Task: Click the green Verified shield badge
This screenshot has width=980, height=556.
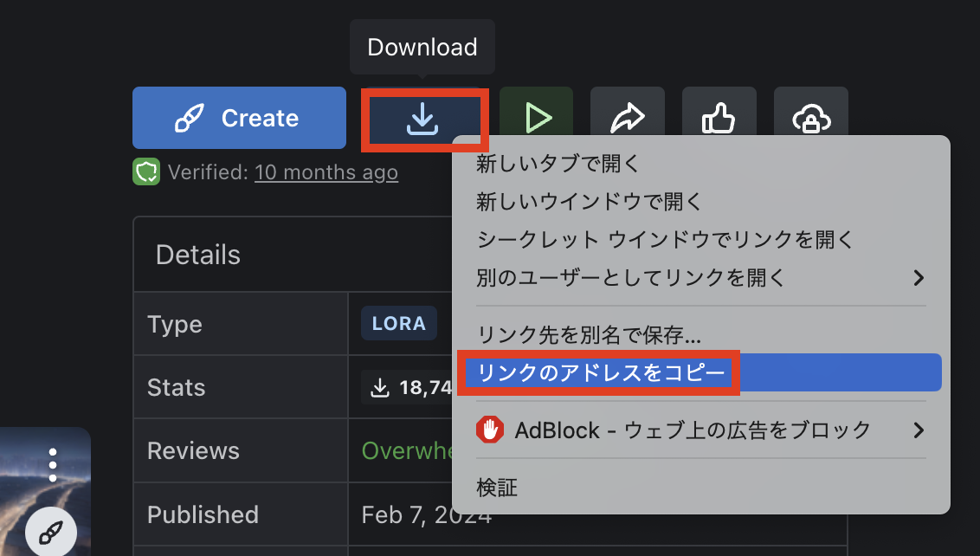Action: coord(146,171)
